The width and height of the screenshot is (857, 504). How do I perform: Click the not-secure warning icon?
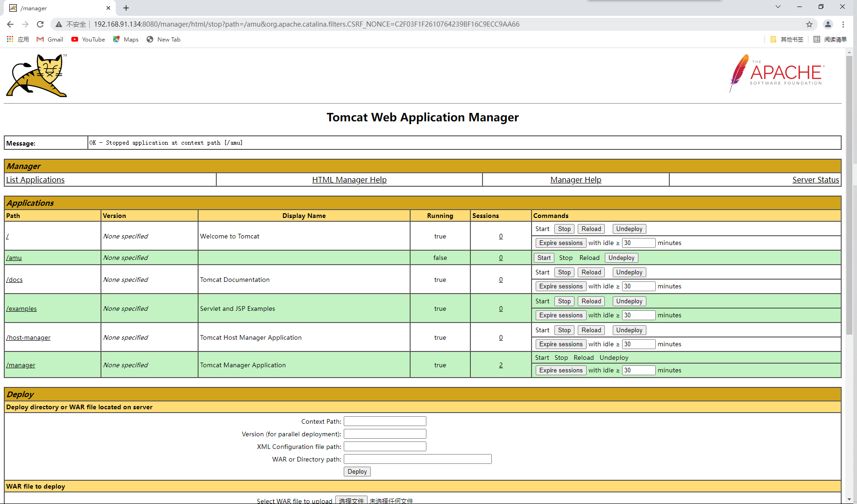point(59,24)
